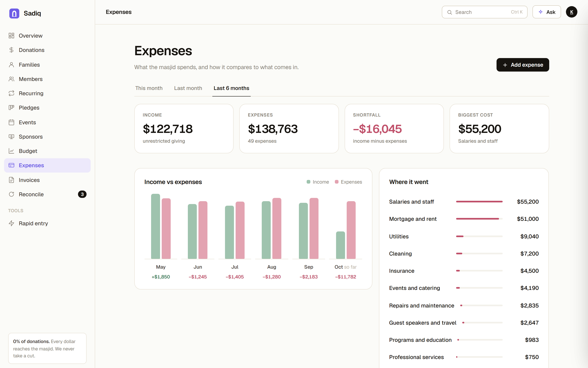Switch to the Last month tab
Image resolution: width=588 pixels, height=368 pixels.
[x=188, y=88]
